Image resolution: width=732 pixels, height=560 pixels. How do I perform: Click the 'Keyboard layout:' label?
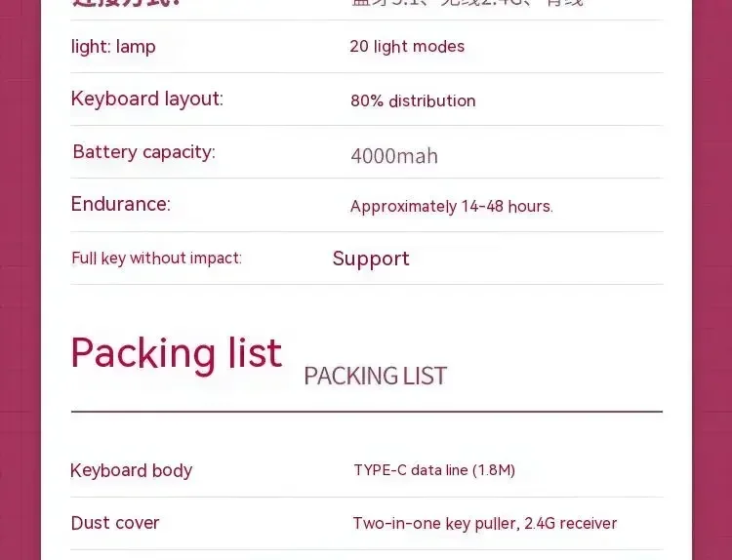pos(147,100)
